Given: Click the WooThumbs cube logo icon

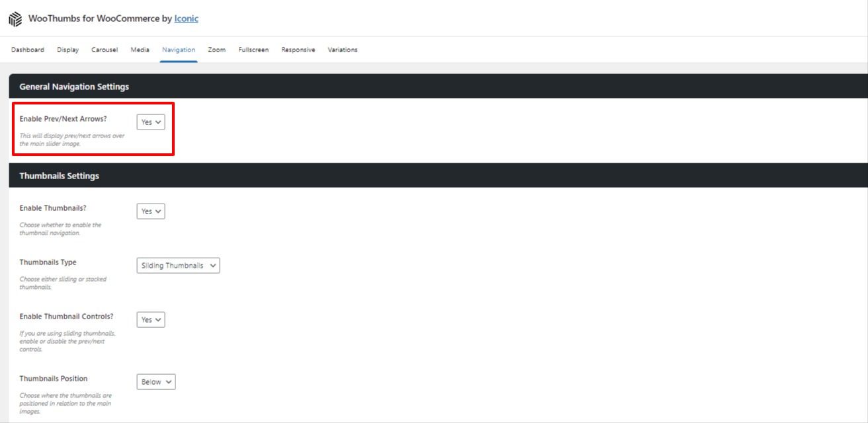Looking at the screenshot, I should tap(15, 18).
